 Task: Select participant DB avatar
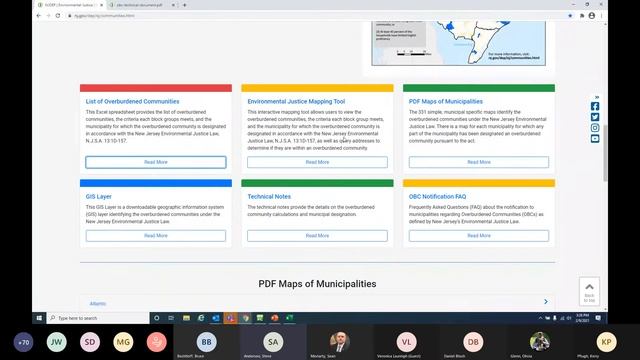point(473,342)
